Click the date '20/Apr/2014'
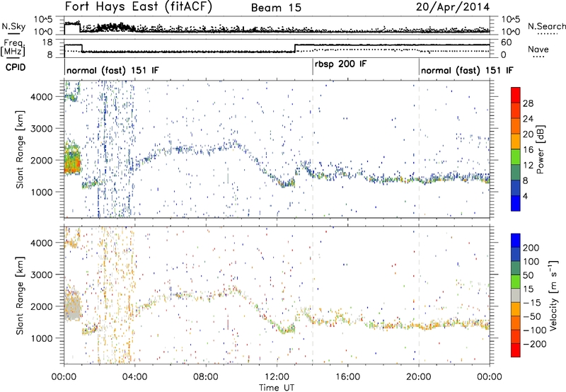Image resolution: width=566 pixels, height=392 pixels. pos(453,7)
